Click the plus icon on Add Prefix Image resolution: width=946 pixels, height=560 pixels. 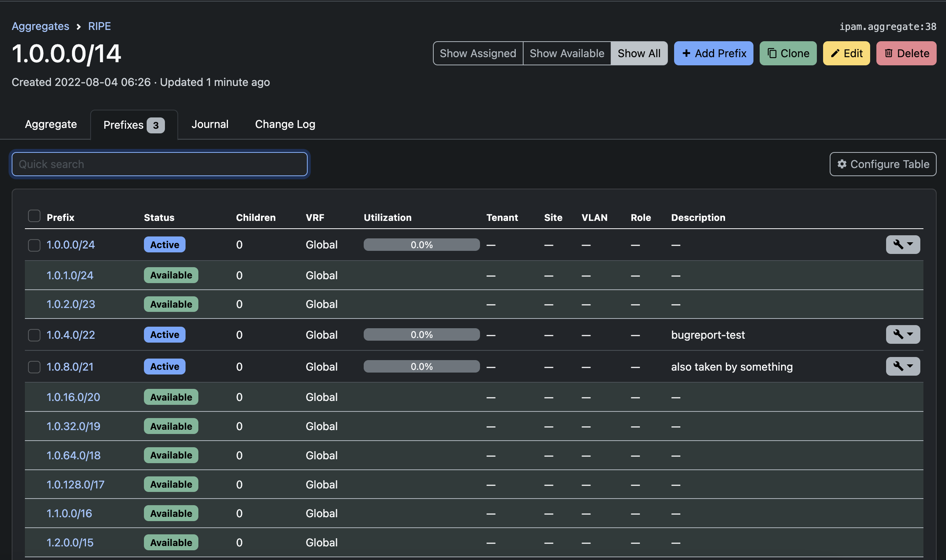pos(687,53)
